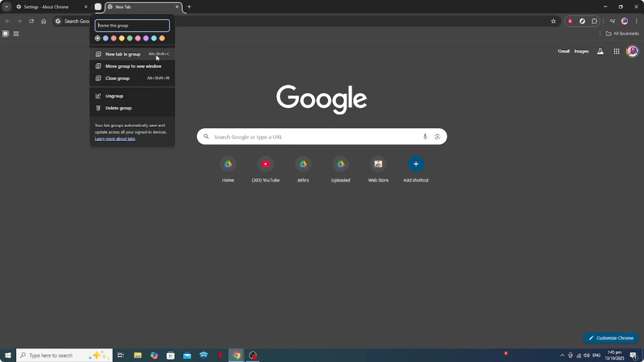Open the Extensions puzzle menu
Screen dimensions: 644x362
tap(594, 21)
